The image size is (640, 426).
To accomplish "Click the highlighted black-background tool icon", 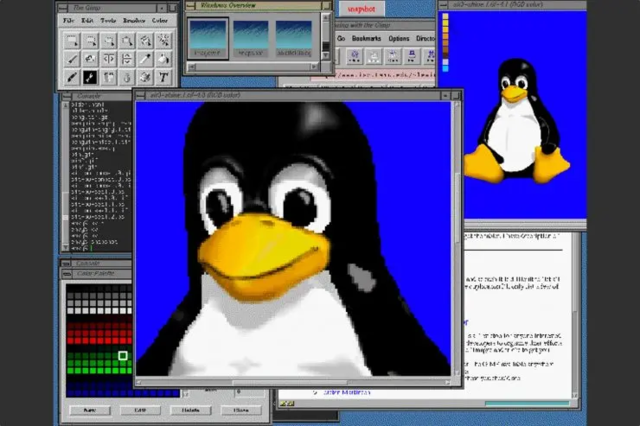I will pyautogui.click(x=90, y=77).
